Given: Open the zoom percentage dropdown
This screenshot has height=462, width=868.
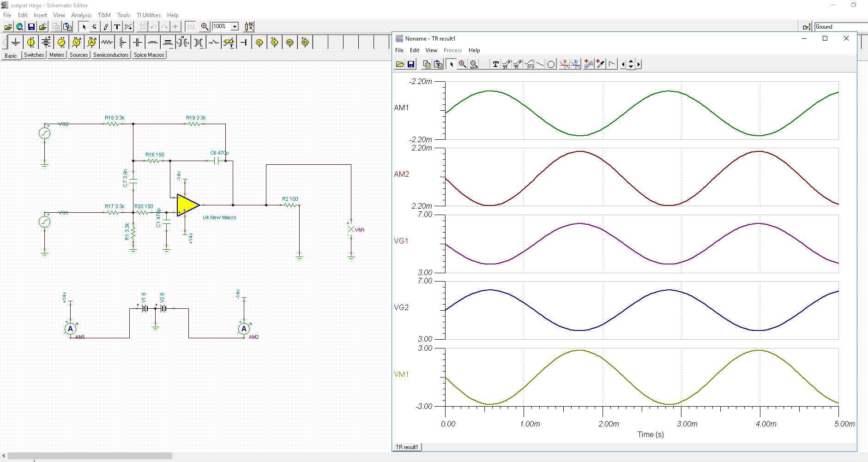Looking at the screenshot, I should 235,26.
